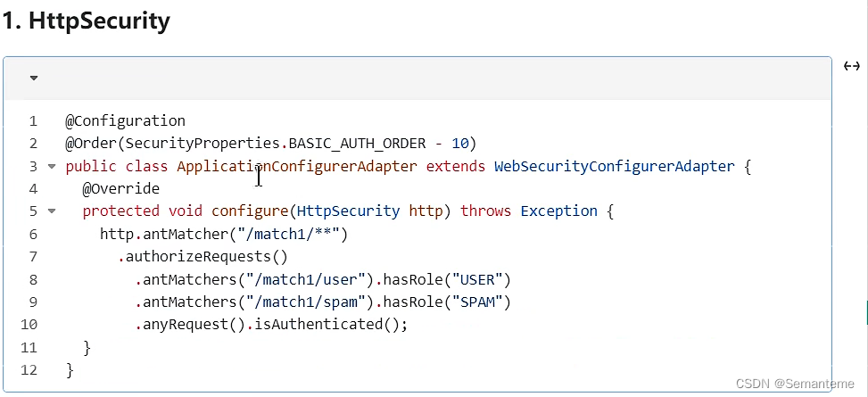
Task: Collapse the configure method fold on line 5
Action: [52, 211]
